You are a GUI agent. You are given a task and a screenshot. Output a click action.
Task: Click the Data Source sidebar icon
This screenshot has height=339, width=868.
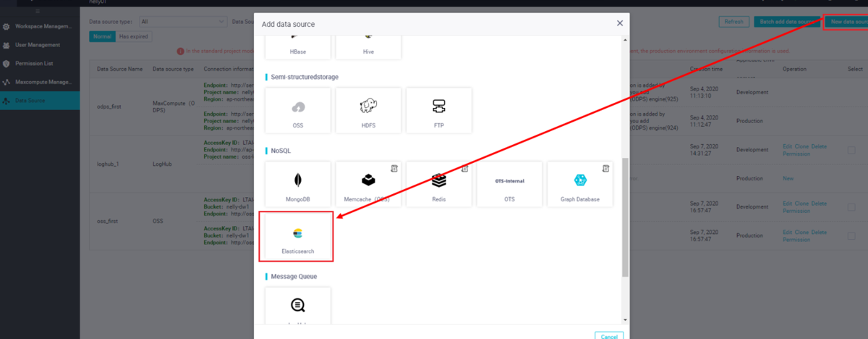[7, 101]
